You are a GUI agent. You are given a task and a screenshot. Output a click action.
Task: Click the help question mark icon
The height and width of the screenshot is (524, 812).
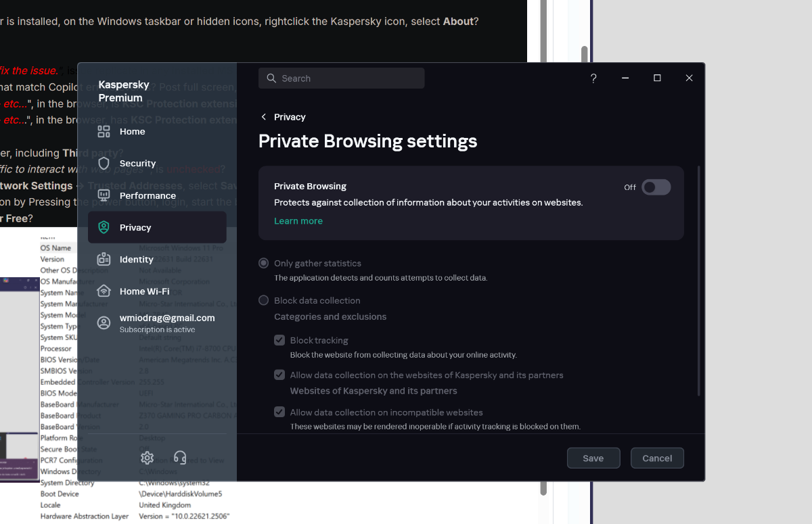pyautogui.click(x=593, y=78)
